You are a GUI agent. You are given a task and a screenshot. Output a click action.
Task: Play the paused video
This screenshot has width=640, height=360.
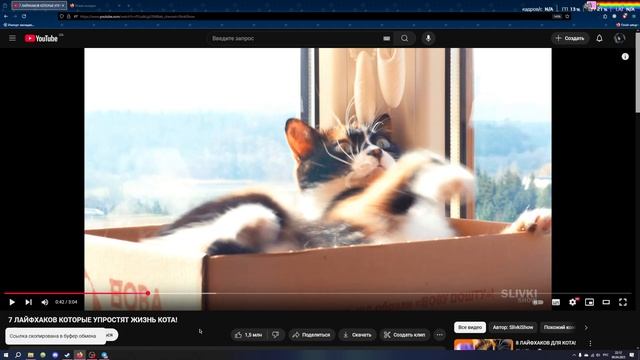coord(12,302)
